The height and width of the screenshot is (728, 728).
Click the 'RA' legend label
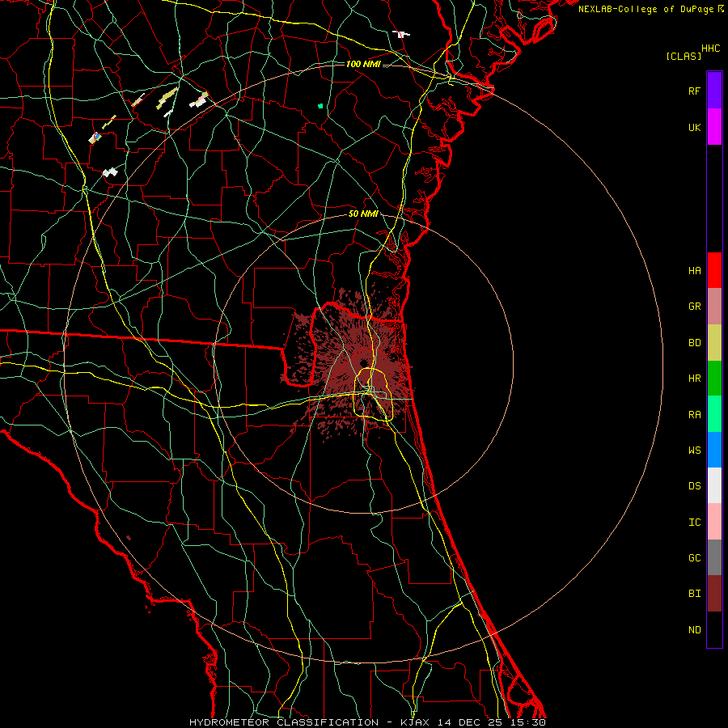coord(694,415)
